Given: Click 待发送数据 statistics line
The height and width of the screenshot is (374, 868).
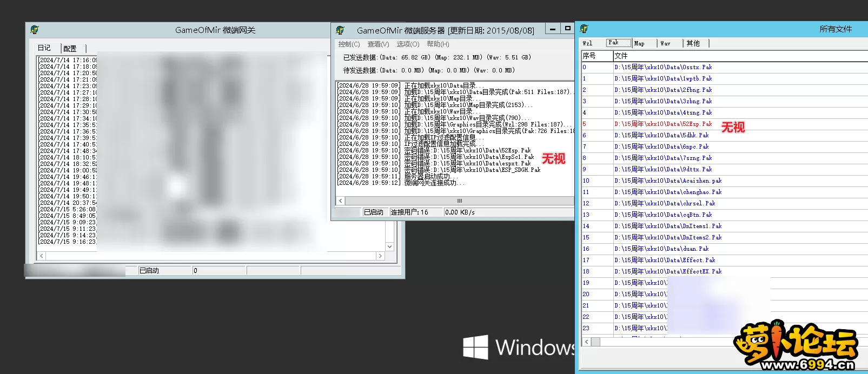Looking at the screenshot, I should click(x=429, y=70).
